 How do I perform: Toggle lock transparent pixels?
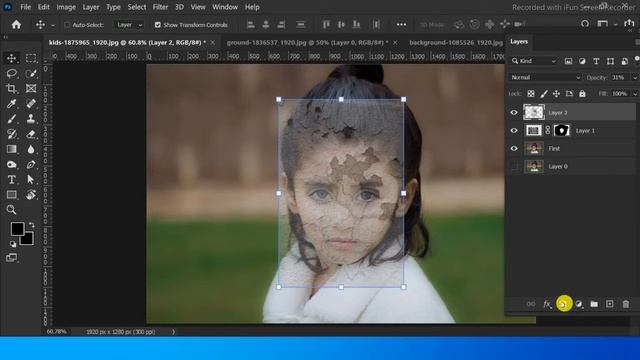click(531, 94)
